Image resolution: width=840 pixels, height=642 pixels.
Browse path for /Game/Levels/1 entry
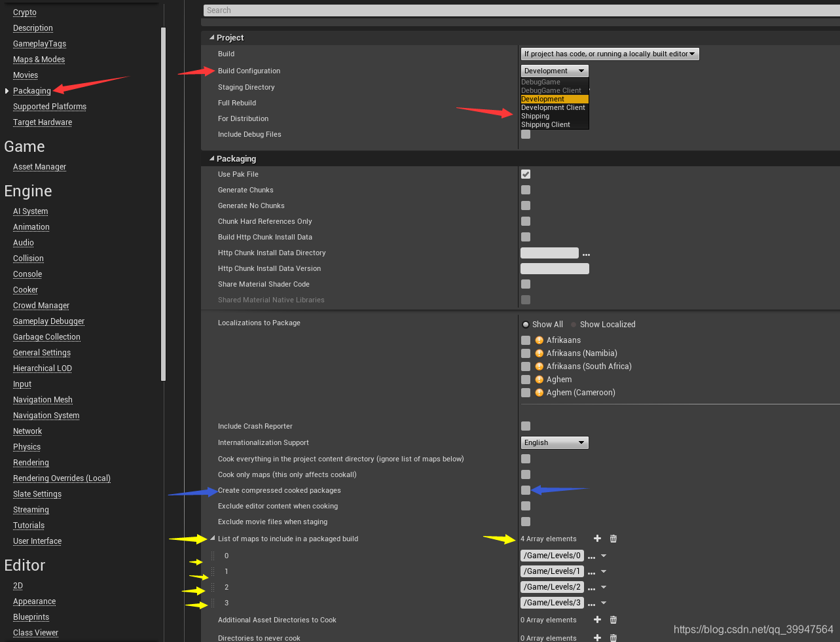[x=591, y=573]
